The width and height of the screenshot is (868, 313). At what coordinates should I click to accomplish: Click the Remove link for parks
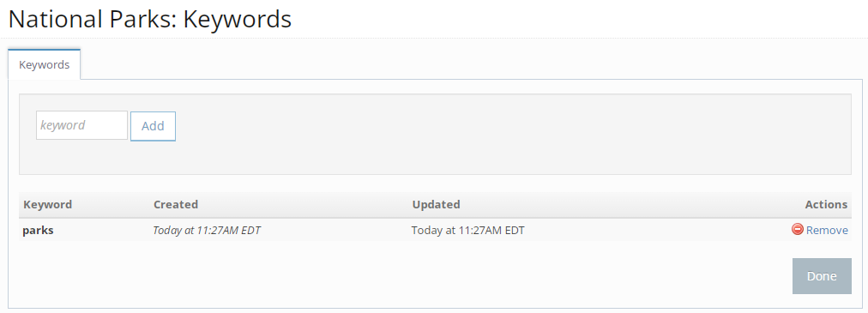(x=827, y=230)
